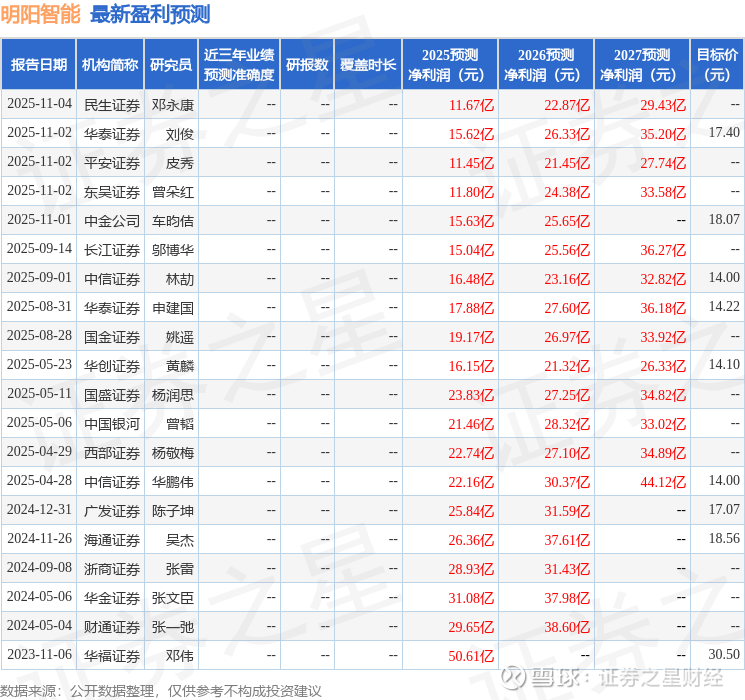Click 50.61亿 profit forecast value
The height and width of the screenshot is (700, 745).
pos(471,656)
